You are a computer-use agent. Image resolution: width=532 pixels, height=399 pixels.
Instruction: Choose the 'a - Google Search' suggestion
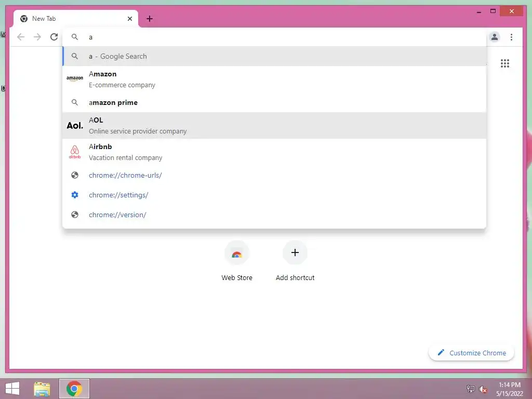274,56
